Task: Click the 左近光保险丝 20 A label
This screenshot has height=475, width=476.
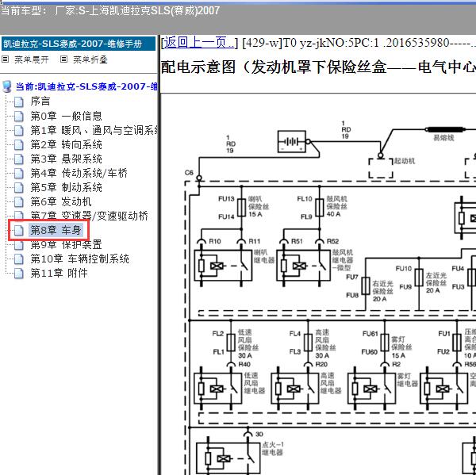Action: 436,283
